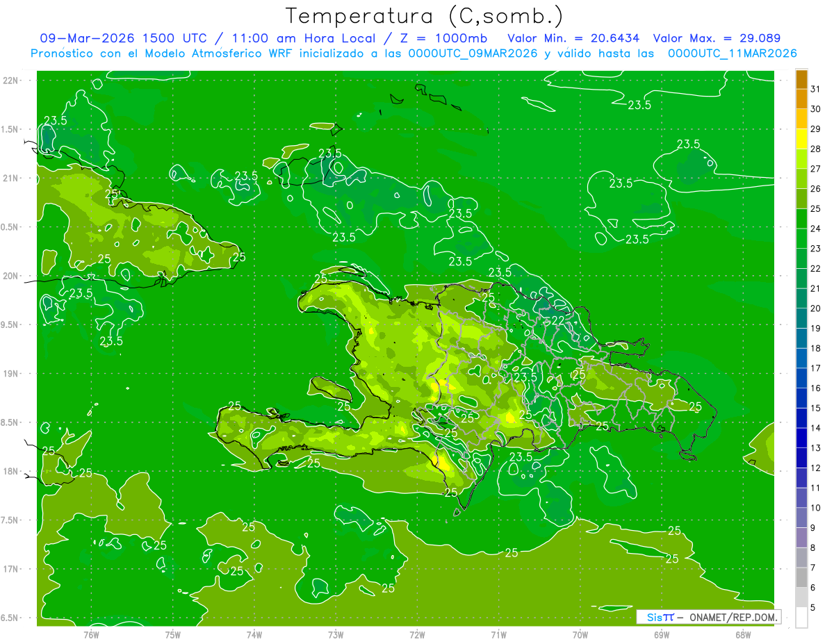Select colorbar label 5
This screenshot has width=834, height=644.
tap(813, 607)
